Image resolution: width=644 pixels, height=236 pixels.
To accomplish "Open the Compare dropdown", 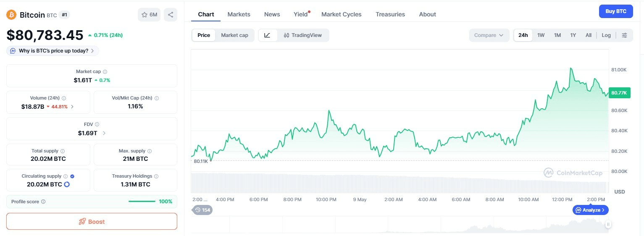I will pyautogui.click(x=489, y=35).
